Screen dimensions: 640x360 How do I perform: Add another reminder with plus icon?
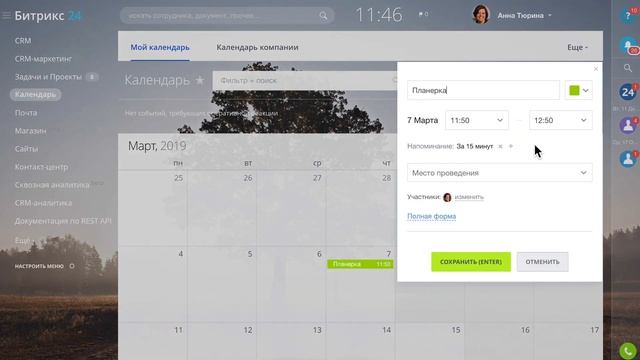511,146
